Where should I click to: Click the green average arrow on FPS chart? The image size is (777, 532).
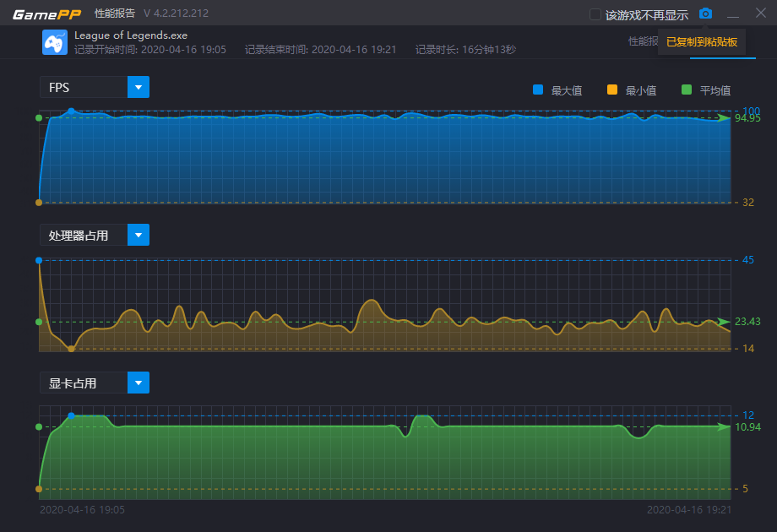click(724, 118)
